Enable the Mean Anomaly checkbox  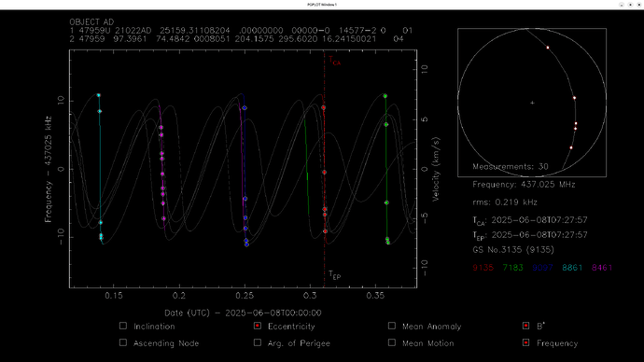pyautogui.click(x=392, y=326)
